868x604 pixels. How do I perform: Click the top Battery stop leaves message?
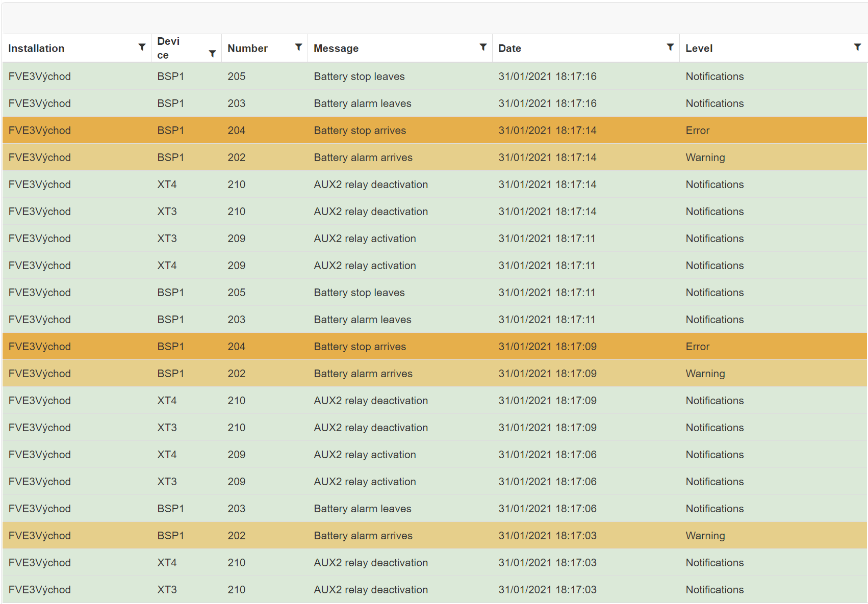pos(359,76)
